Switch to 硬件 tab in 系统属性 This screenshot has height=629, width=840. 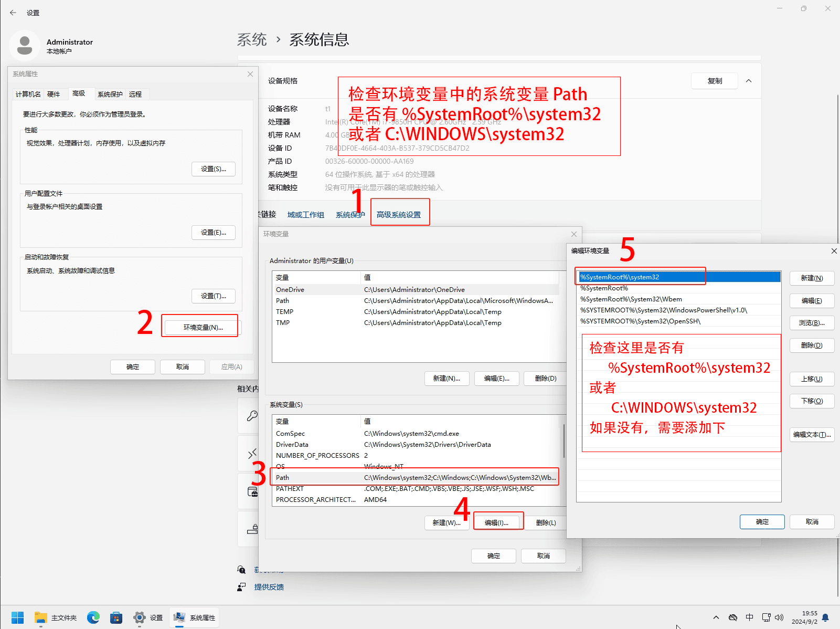click(x=54, y=94)
